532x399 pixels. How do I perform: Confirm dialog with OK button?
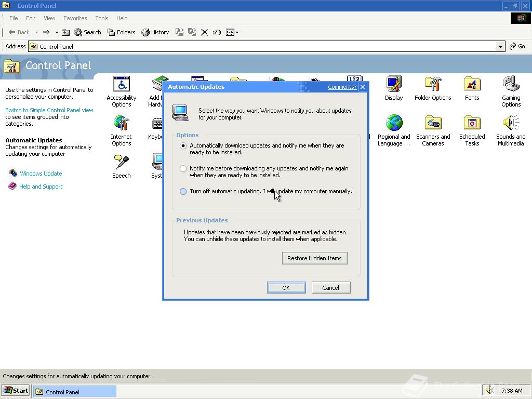286,288
